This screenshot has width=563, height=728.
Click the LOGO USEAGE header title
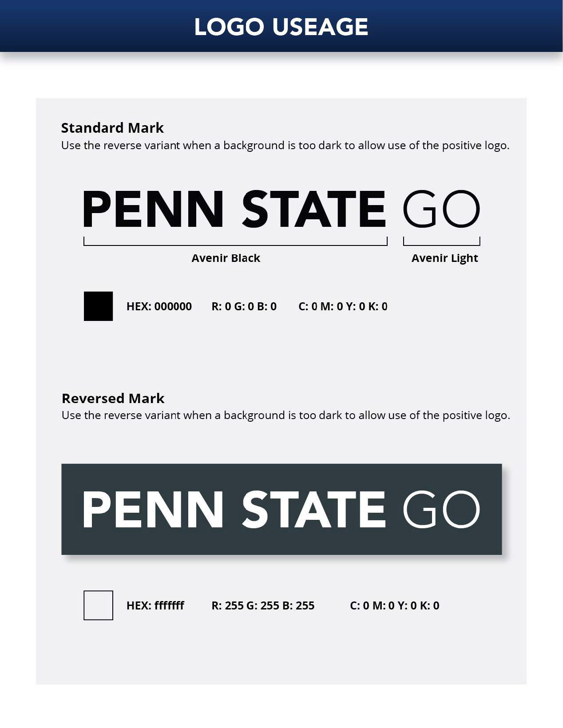tap(281, 27)
